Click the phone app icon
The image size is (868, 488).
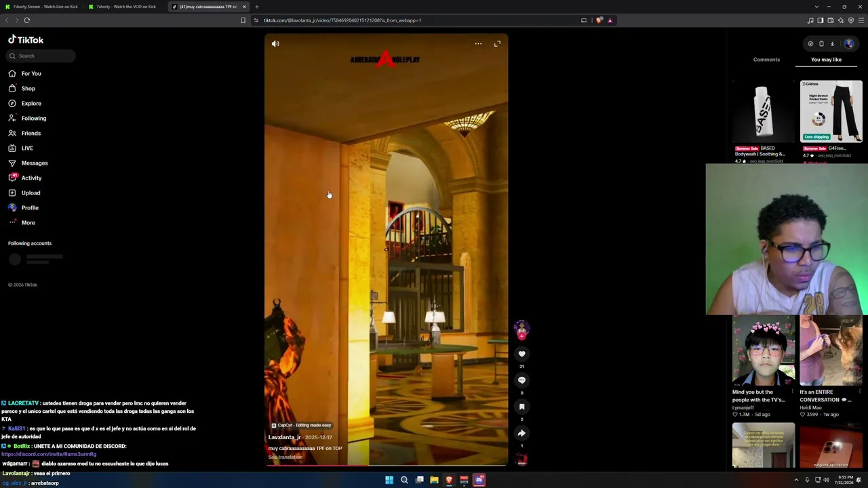(821, 44)
